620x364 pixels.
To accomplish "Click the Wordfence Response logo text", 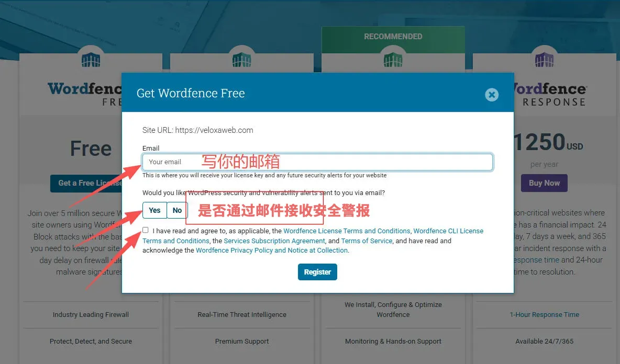I will pos(550,94).
